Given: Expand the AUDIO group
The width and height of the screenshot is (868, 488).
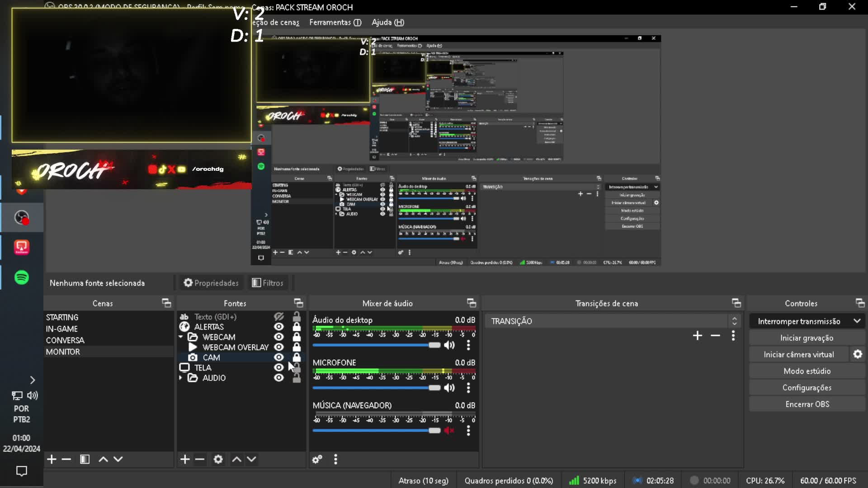Looking at the screenshot, I should point(181,378).
